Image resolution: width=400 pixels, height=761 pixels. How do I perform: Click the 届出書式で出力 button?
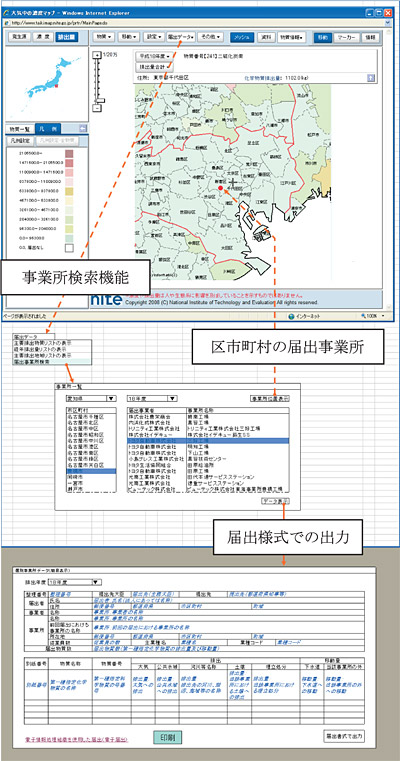pos(344,736)
